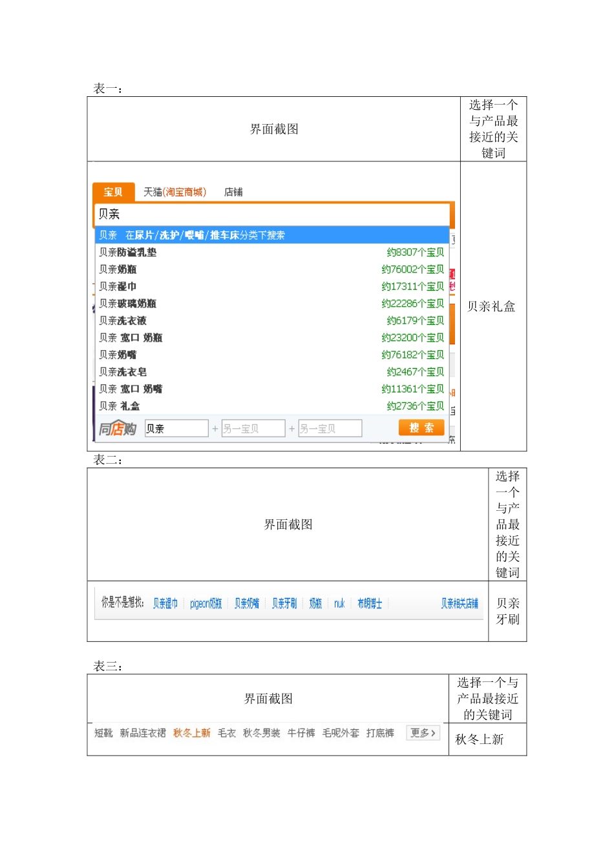Open the 布朗博士 related link

[x=370, y=603]
